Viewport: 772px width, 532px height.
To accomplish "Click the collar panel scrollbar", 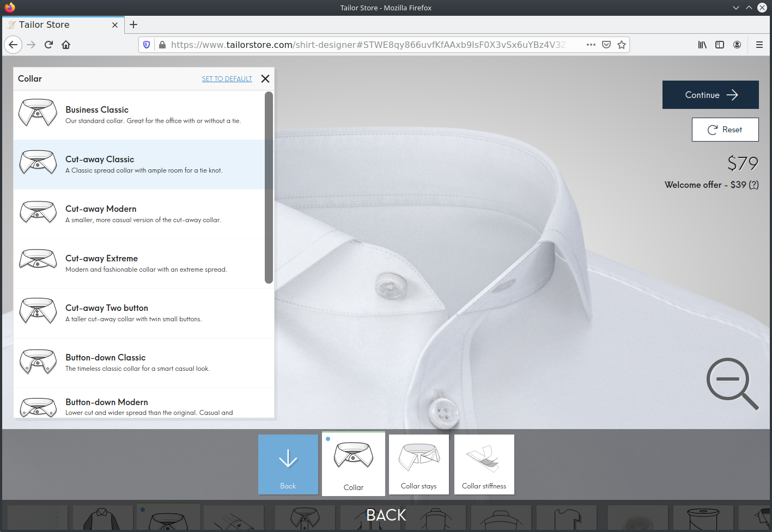I will coord(269,188).
